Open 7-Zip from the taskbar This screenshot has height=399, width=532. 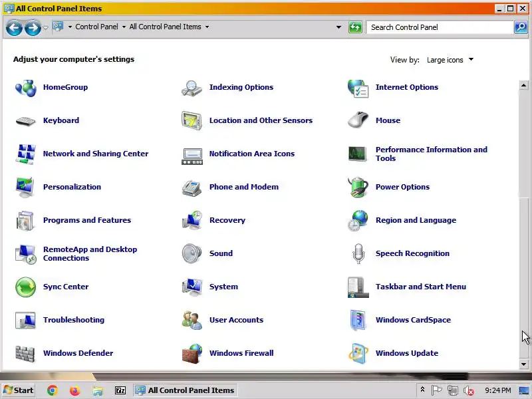(120, 390)
